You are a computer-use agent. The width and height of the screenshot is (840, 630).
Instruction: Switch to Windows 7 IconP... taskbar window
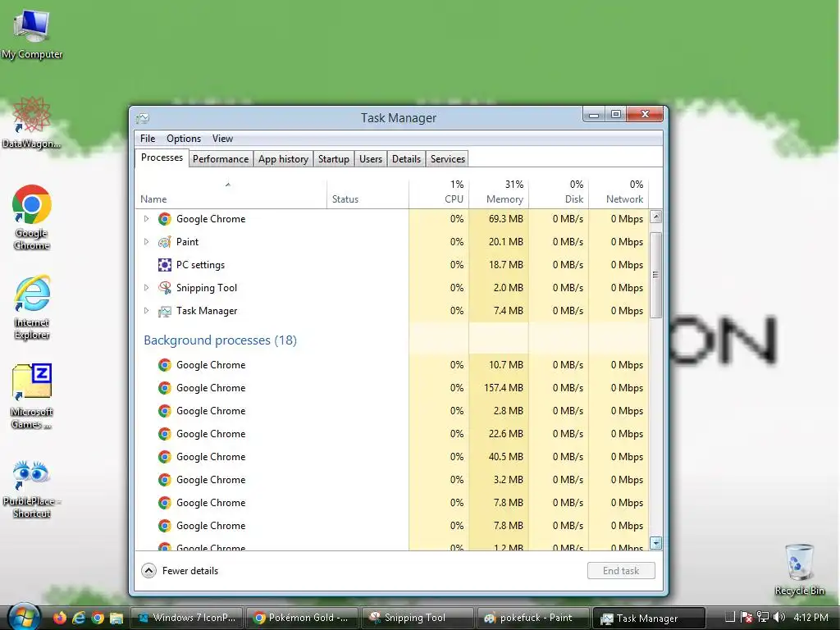(x=187, y=618)
